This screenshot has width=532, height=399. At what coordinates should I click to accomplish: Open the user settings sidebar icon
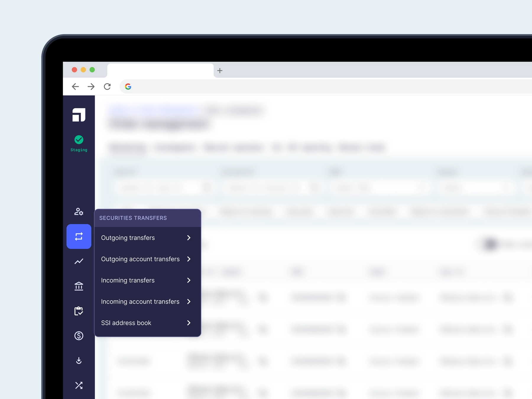(x=79, y=212)
